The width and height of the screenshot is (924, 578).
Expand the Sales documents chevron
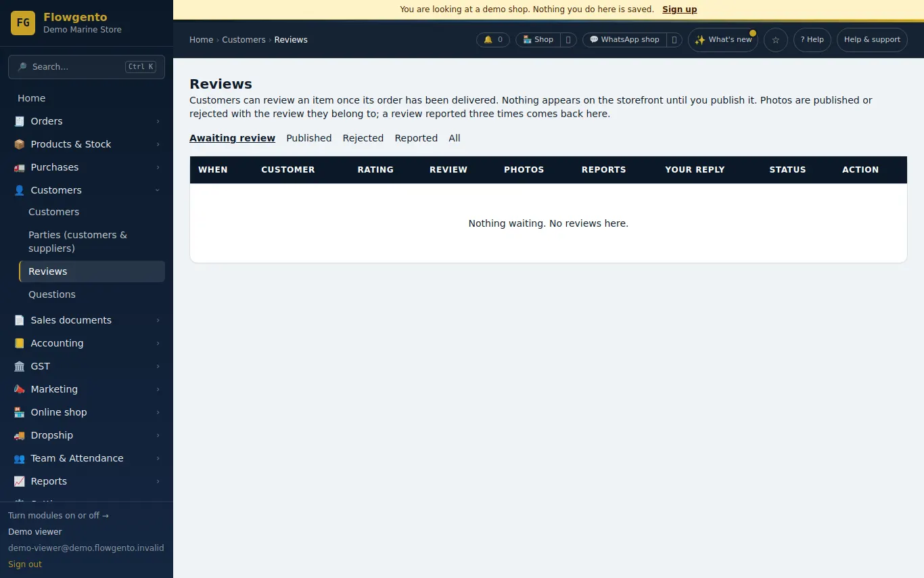pos(158,320)
